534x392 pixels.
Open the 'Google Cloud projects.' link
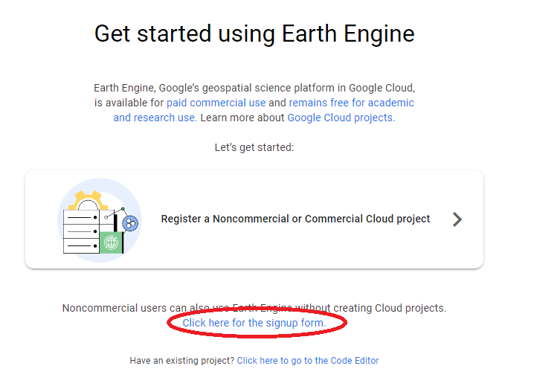(x=341, y=118)
